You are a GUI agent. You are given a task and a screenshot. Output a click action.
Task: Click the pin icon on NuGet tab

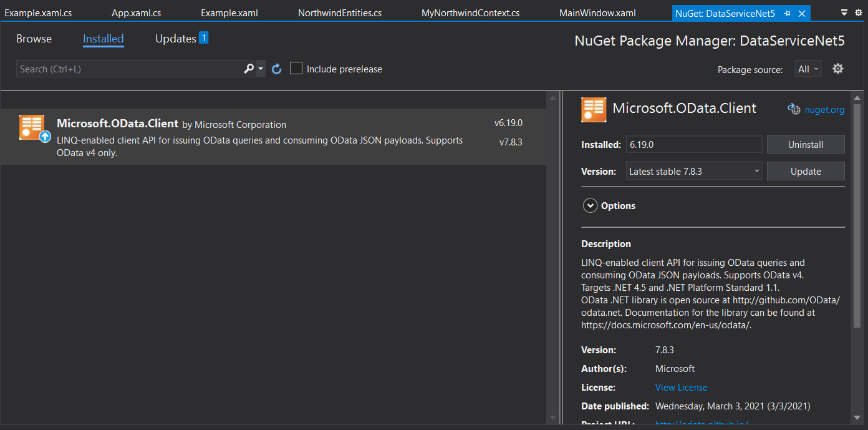click(787, 13)
